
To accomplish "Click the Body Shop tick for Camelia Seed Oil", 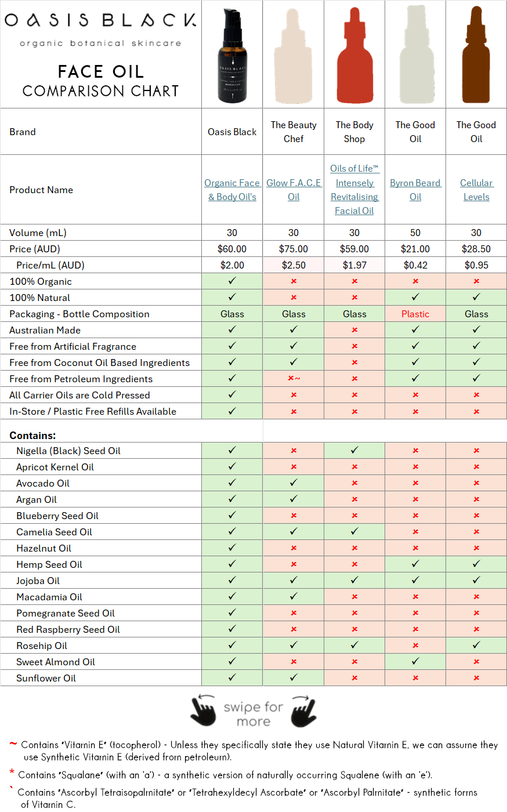I will (x=354, y=531).
